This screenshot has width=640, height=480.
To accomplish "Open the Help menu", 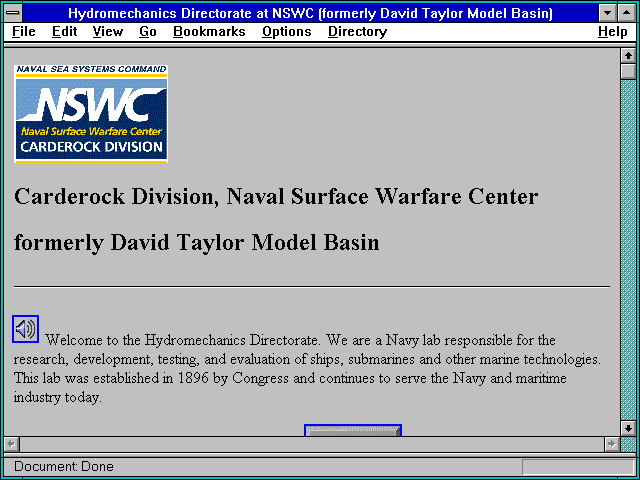I will coord(612,32).
